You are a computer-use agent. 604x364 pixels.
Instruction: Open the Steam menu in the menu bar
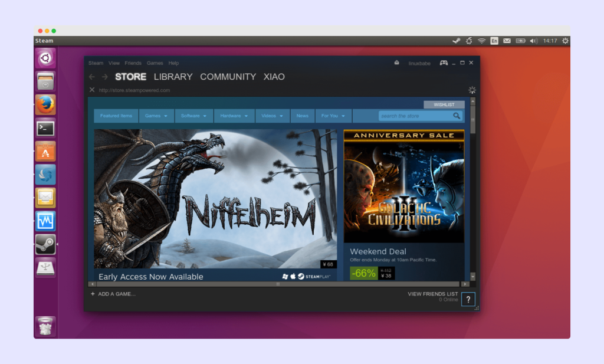click(x=96, y=63)
